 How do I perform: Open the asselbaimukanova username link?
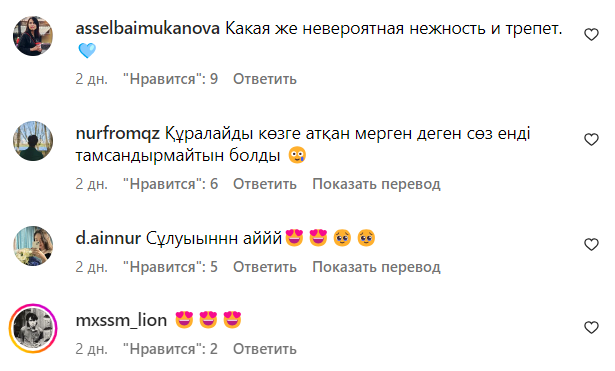(x=147, y=29)
